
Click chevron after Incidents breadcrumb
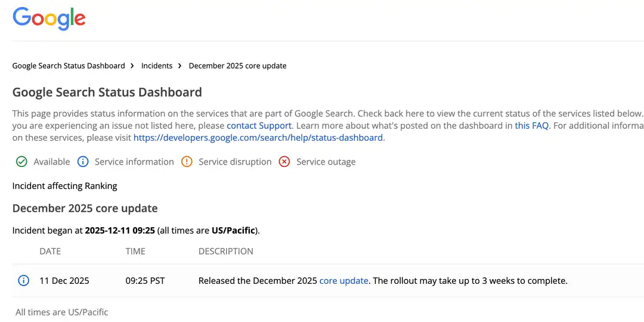pos(180,66)
